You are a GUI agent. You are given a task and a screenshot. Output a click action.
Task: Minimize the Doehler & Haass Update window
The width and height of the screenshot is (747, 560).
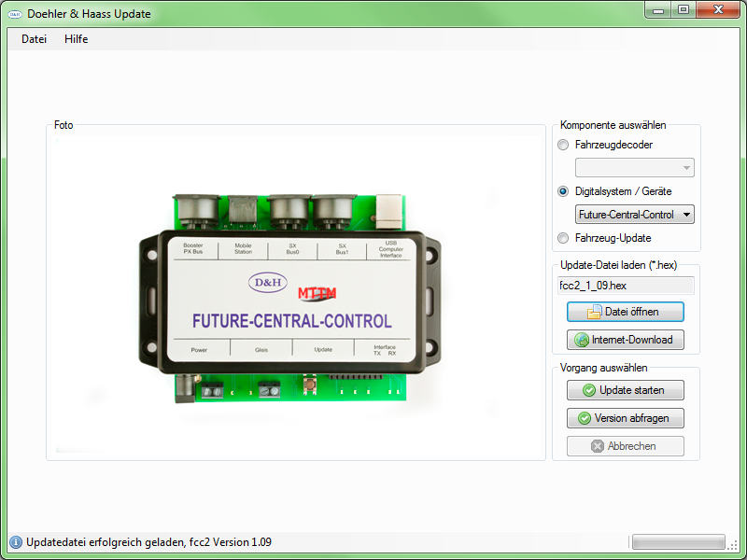tap(658, 10)
